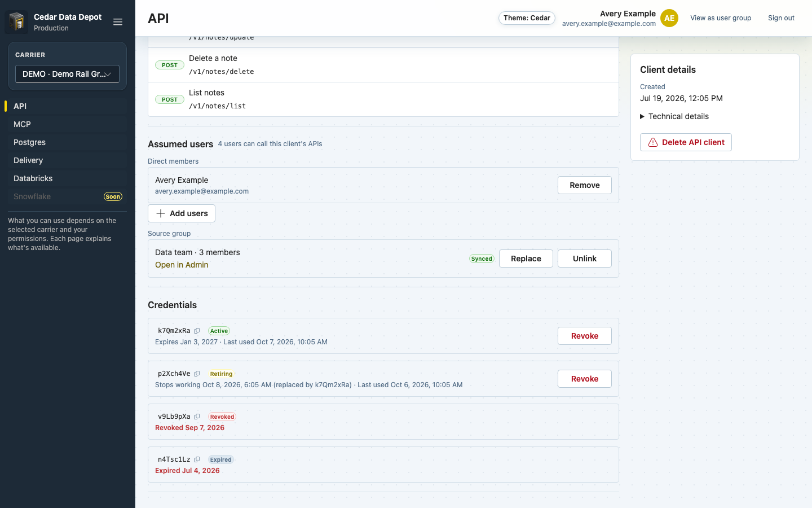Viewport: 812px width, 508px height.
Task: Switch the Theme: Cedar button
Action: (x=527, y=18)
